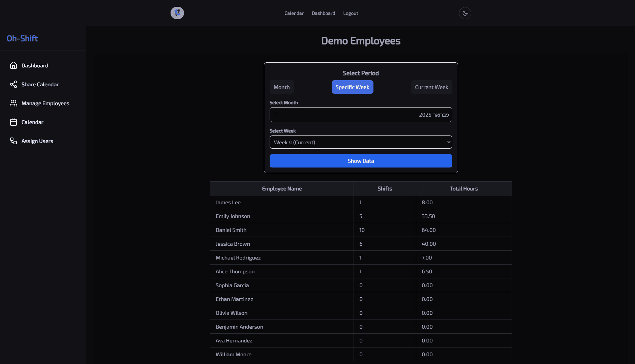Click Logout in the top navigation
Screen dimensions: 635x364
[x=351, y=13]
